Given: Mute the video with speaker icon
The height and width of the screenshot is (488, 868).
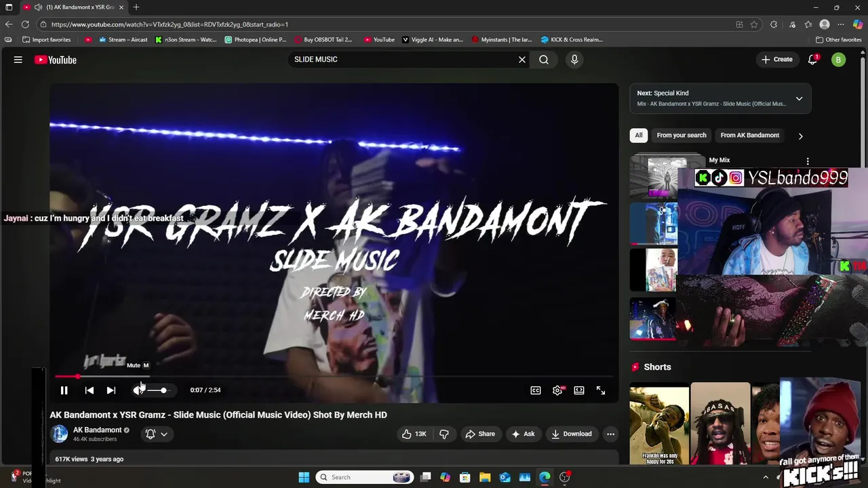Looking at the screenshot, I should (138, 390).
